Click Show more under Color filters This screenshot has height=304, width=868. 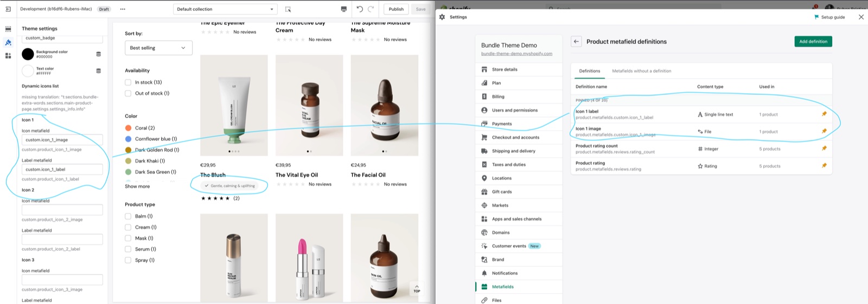137,186
